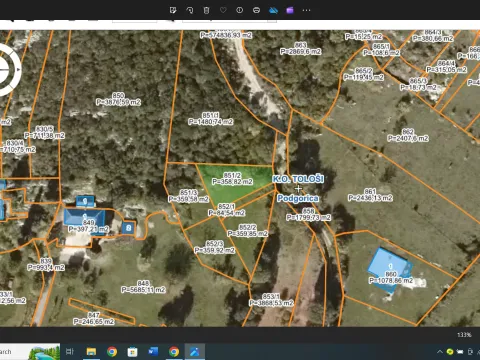Print the image

coord(256,10)
